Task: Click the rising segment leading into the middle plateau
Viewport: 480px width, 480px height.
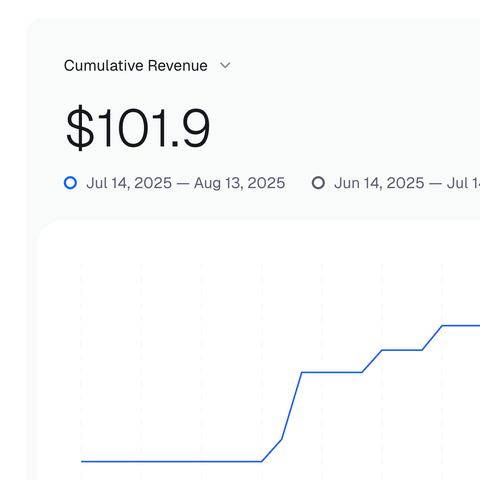Action: click(x=372, y=361)
